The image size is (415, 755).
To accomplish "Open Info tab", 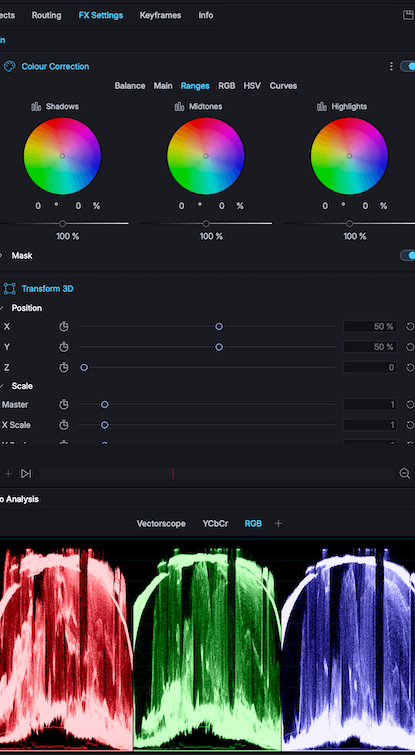I will (206, 15).
